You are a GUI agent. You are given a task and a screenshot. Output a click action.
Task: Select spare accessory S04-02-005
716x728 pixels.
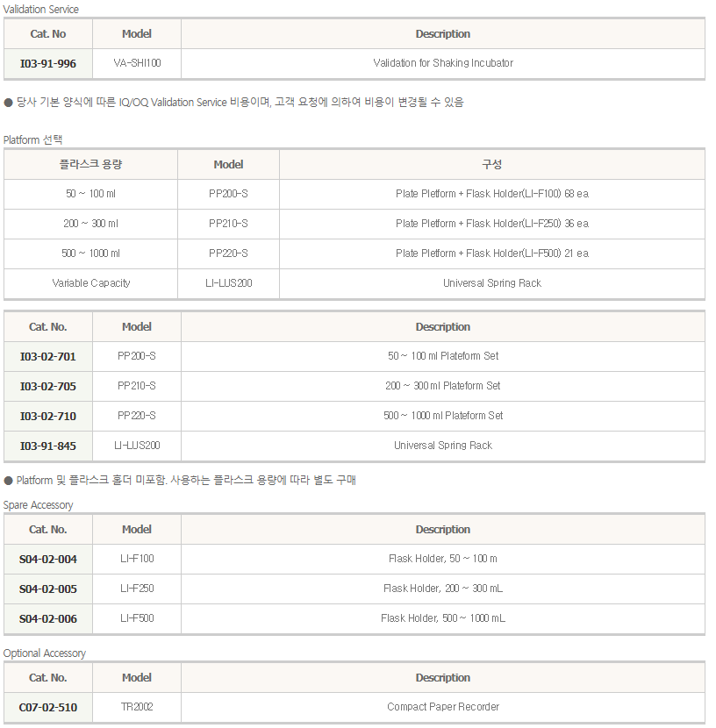[48, 589]
